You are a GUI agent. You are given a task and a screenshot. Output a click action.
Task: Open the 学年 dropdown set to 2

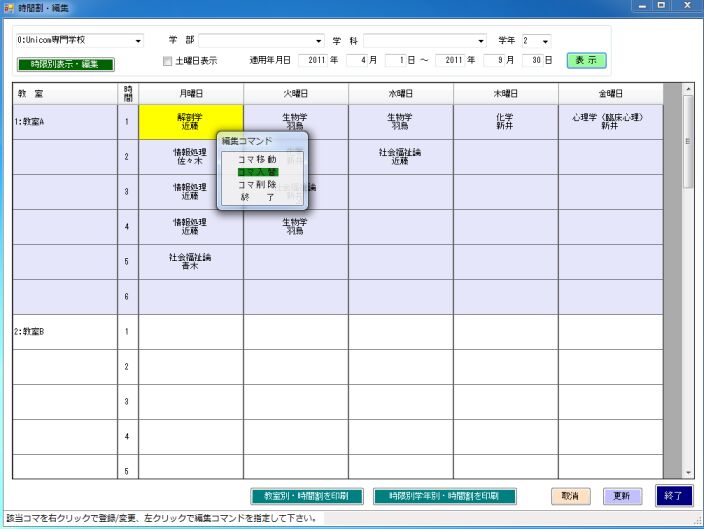545,41
